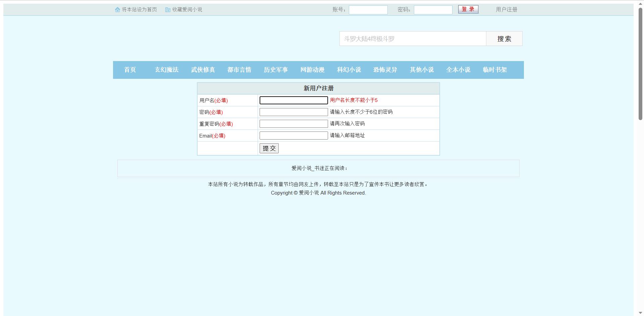This screenshot has height=316, width=644.
Task: Click the home icon beside 将本站设为首页
Action: pyautogui.click(x=117, y=10)
